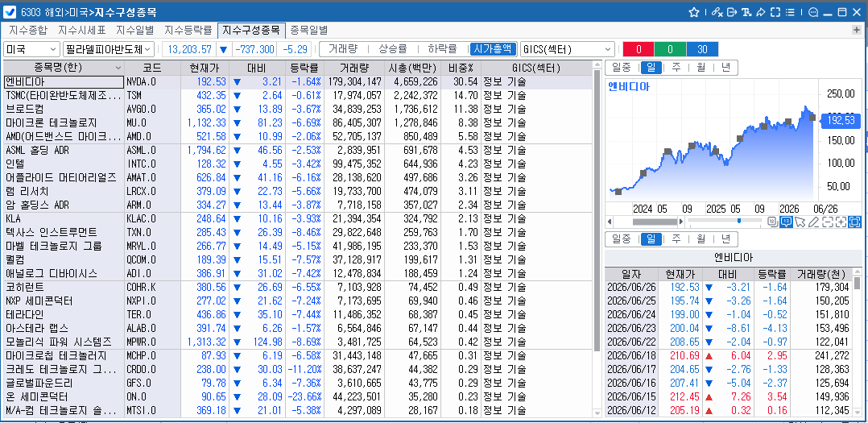Screen dimensions: 868x423
Task: Select 시가총액 sort option
Action: (494, 48)
